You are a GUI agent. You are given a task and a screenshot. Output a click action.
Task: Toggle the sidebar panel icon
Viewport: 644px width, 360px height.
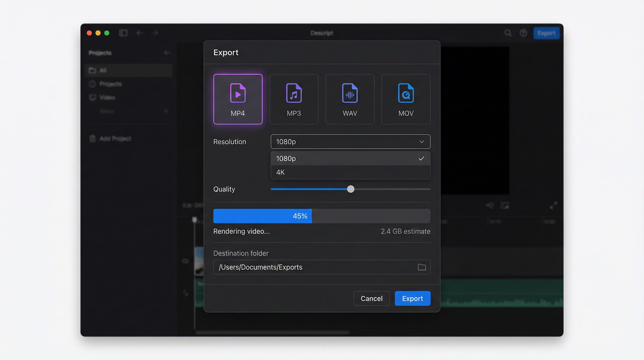click(123, 33)
